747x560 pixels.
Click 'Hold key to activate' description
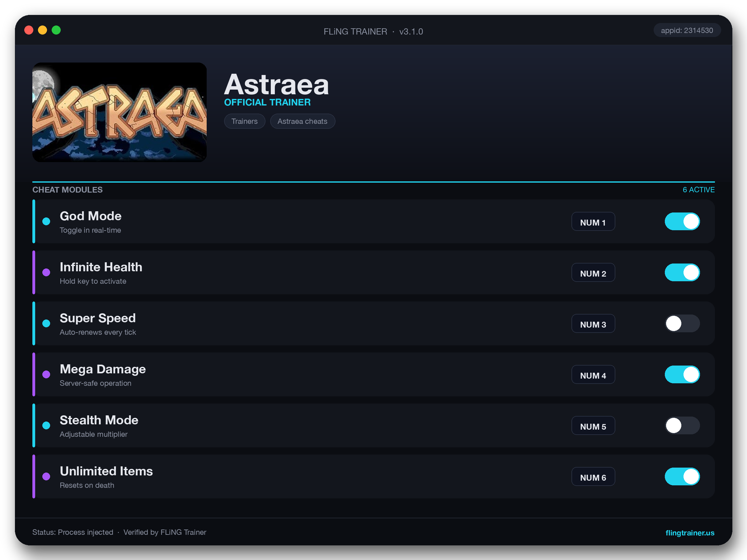coord(93,281)
